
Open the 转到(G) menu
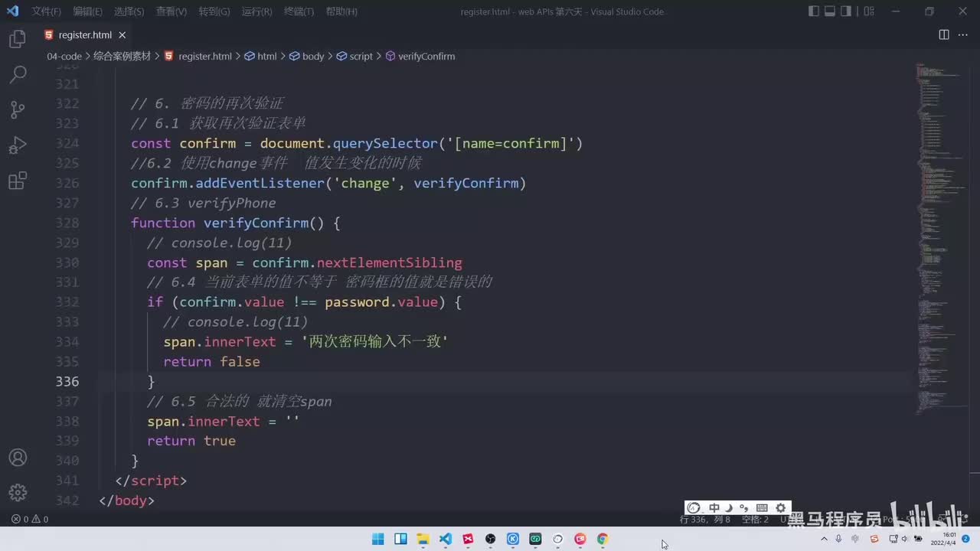(x=214, y=11)
